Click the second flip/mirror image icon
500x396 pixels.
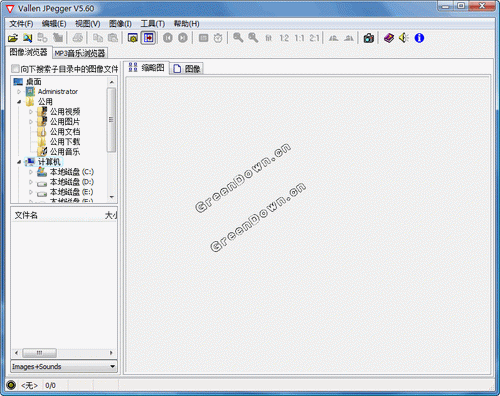coord(349,38)
